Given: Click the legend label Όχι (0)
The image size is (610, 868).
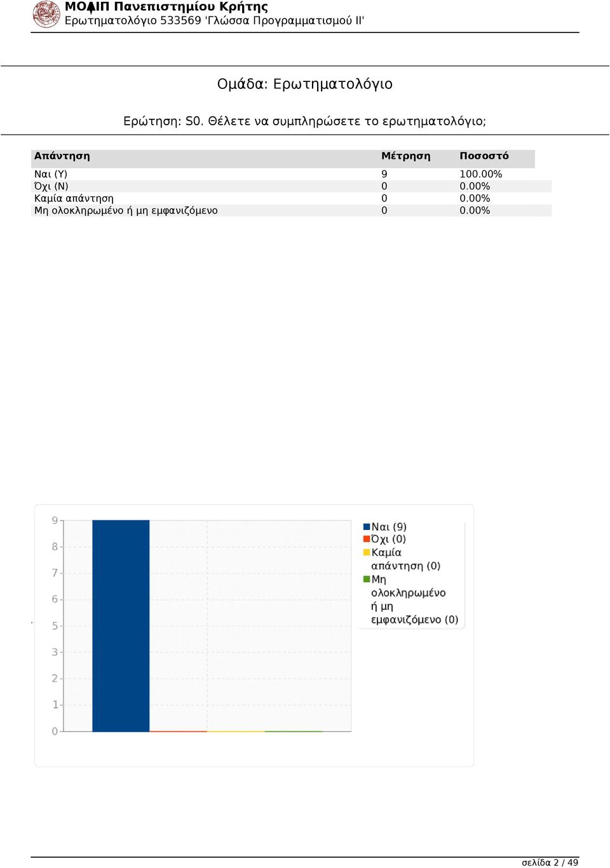Looking at the screenshot, I should [389, 539].
